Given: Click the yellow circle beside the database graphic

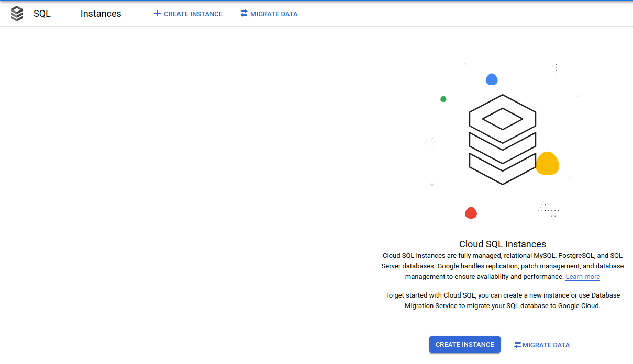Looking at the screenshot, I should point(547,164).
